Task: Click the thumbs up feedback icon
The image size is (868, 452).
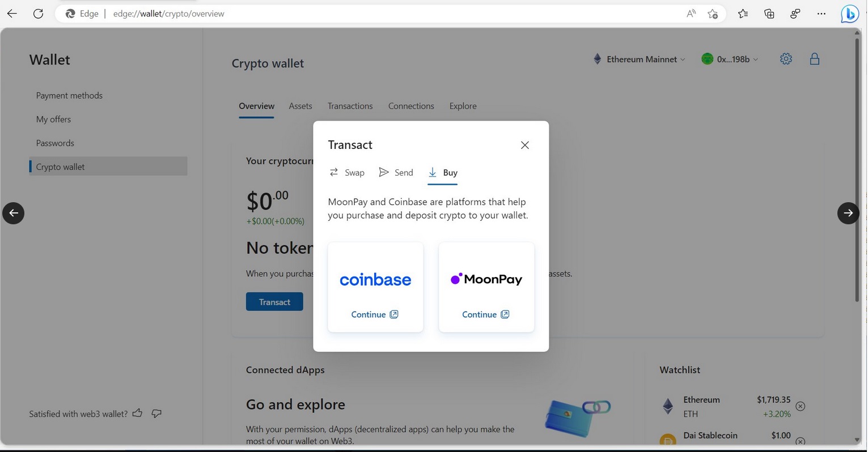Action: (x=137, y=413)
